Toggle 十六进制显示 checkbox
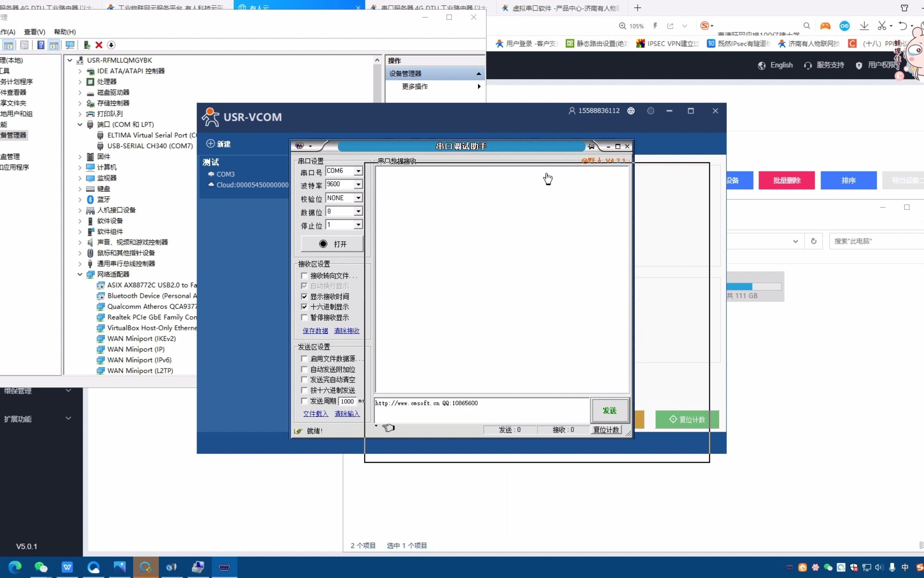924x578 pixels. click(304, 307)
